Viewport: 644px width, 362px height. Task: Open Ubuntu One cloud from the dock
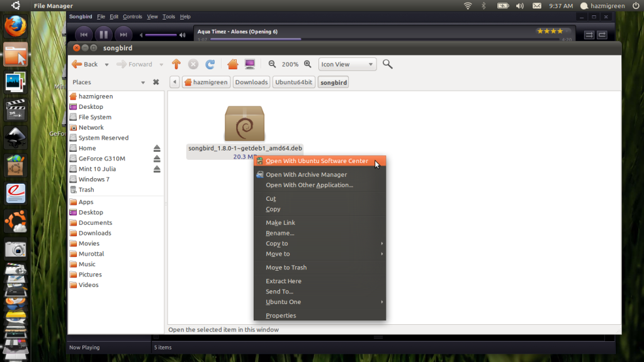16,222
